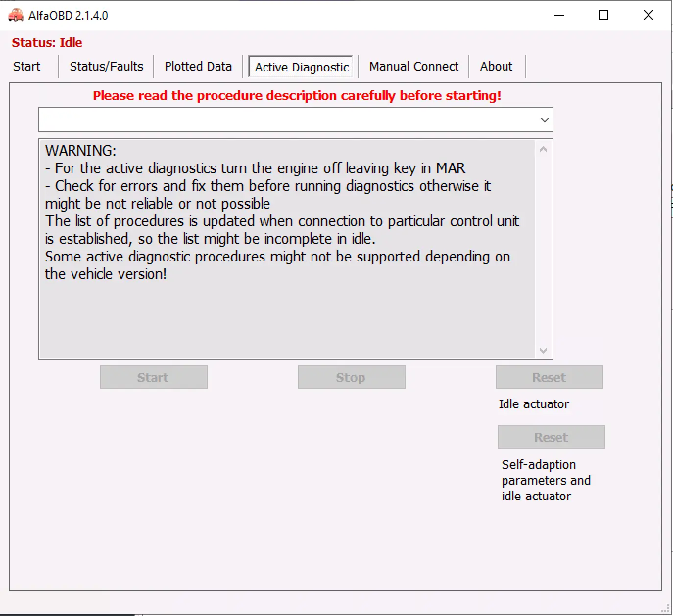This screenshot has width=673, height=616.
Task: Minimize the AlfaOBD window
Action: click(x=559, y=15)
